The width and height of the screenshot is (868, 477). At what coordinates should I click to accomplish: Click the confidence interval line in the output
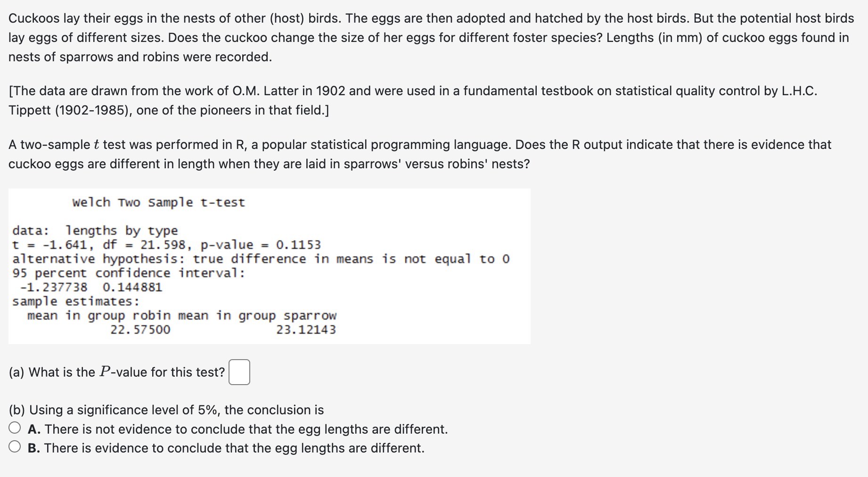[x=128, y=273]
